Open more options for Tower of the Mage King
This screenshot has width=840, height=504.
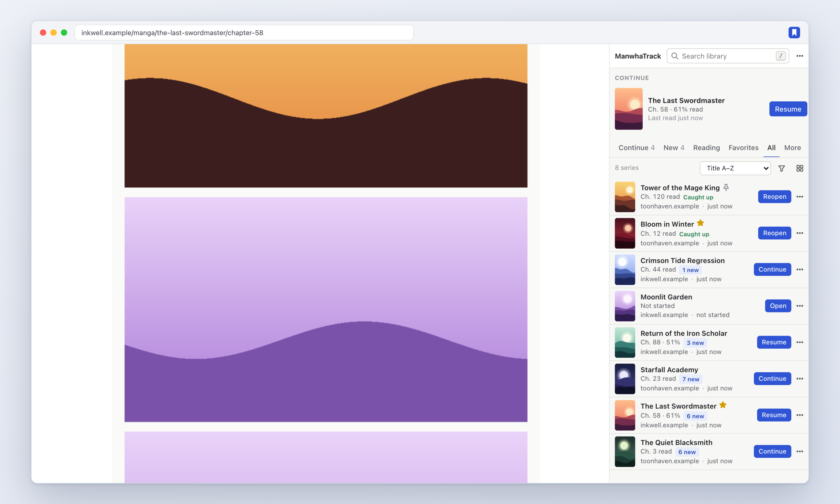pyautogui.click(x=800, y=197)
